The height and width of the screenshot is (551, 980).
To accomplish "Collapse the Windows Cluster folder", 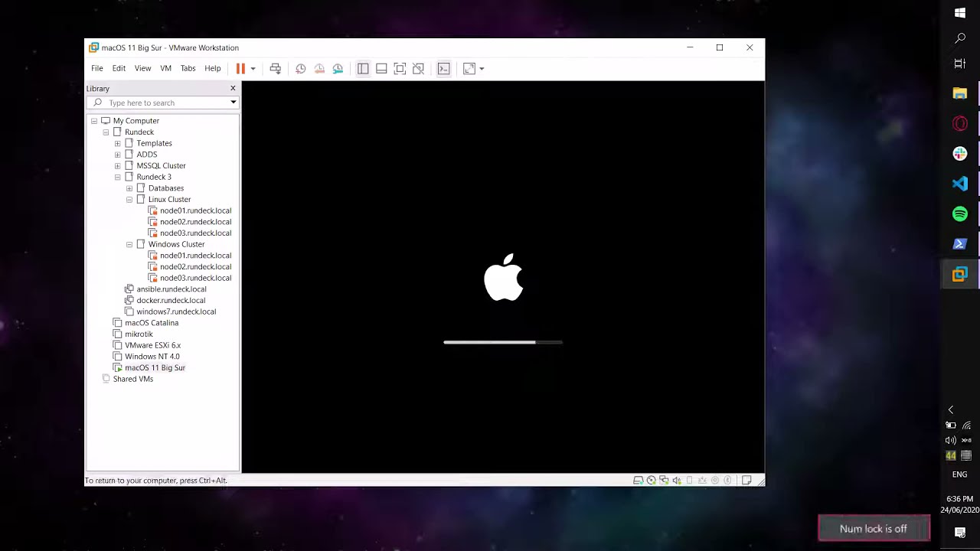I will [x=129, y=244].
